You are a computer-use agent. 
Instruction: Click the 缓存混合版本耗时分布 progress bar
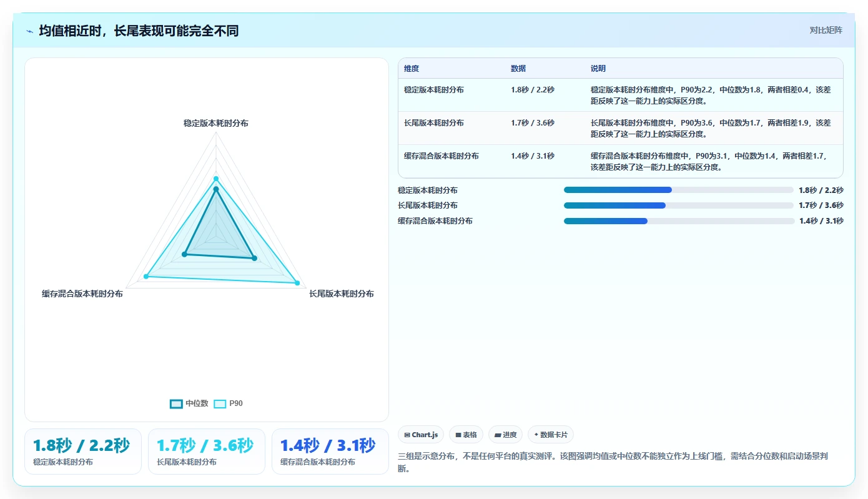pyautogui.click(x=678, y=221)
